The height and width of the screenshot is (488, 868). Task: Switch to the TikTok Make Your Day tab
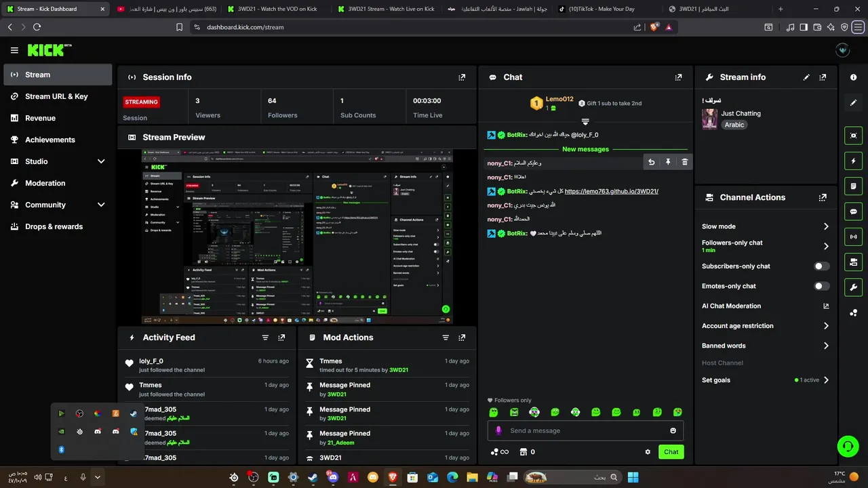click(x=604, y=9)
